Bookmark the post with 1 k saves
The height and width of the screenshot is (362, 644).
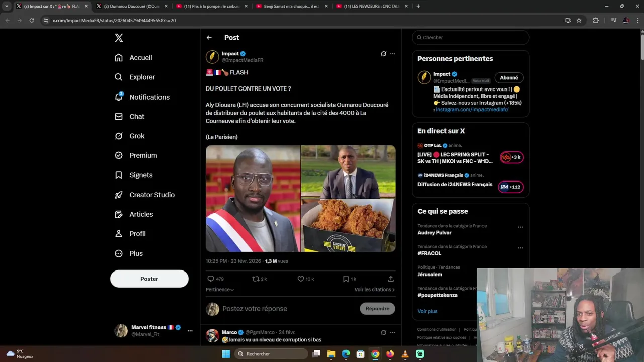tap(346, 279)
